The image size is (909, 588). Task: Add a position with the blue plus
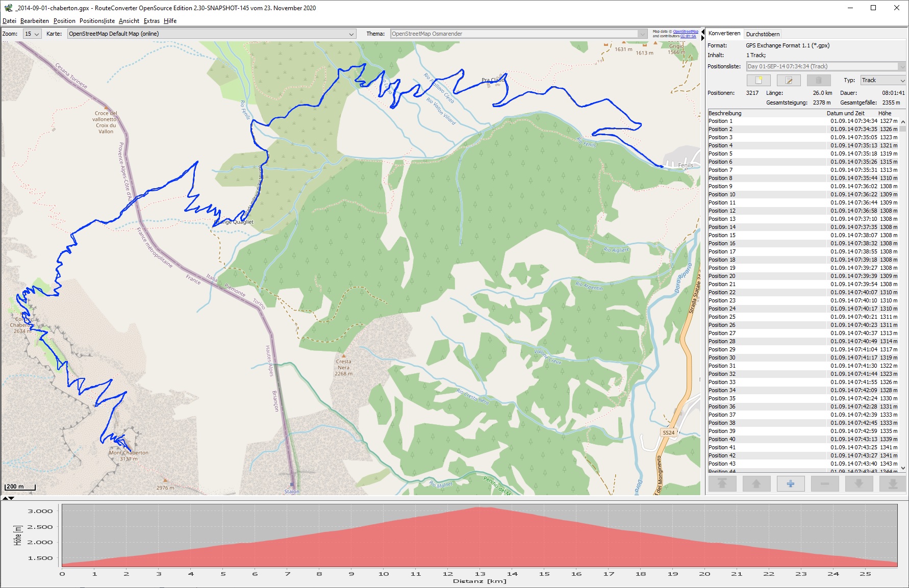pos(790,483)
